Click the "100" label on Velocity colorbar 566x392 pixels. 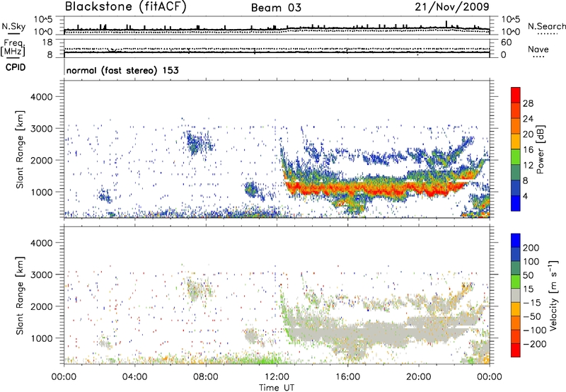(531, 261)
